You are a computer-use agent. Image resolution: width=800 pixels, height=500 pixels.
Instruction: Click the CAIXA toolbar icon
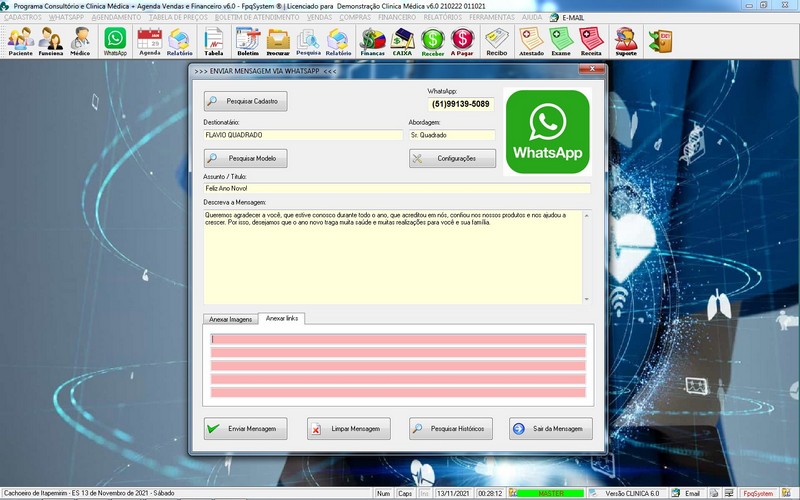point(403,41)
